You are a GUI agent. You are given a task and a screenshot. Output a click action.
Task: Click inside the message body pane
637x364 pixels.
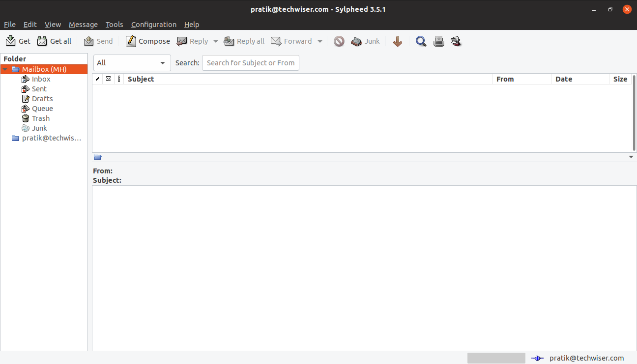click(x=364, y=268)
